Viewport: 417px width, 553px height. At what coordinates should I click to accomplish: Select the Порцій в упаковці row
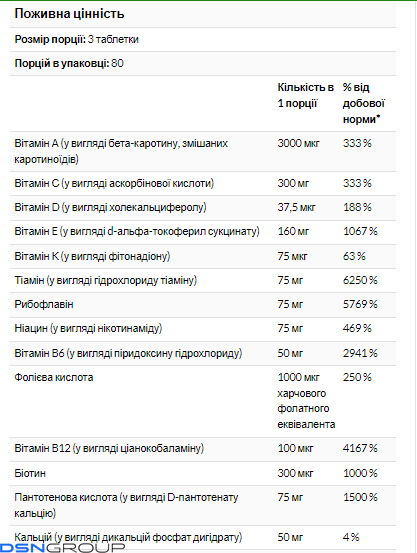click(203, 63)
